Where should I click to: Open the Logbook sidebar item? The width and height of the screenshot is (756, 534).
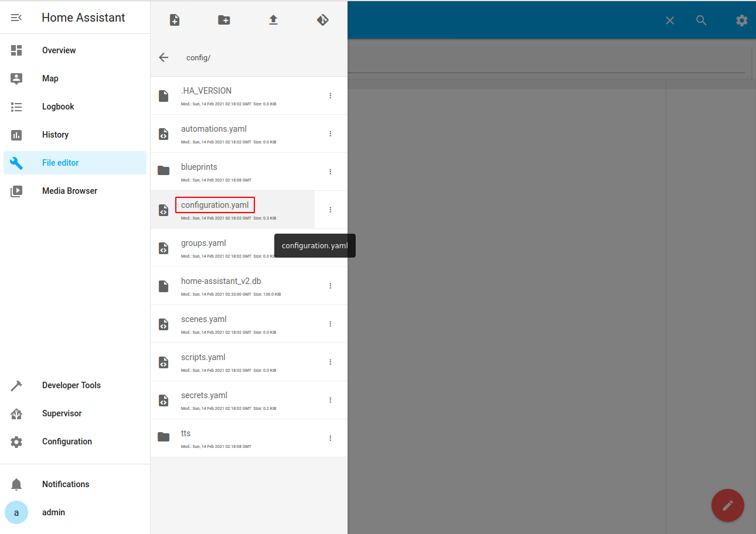tap(58, 107)
